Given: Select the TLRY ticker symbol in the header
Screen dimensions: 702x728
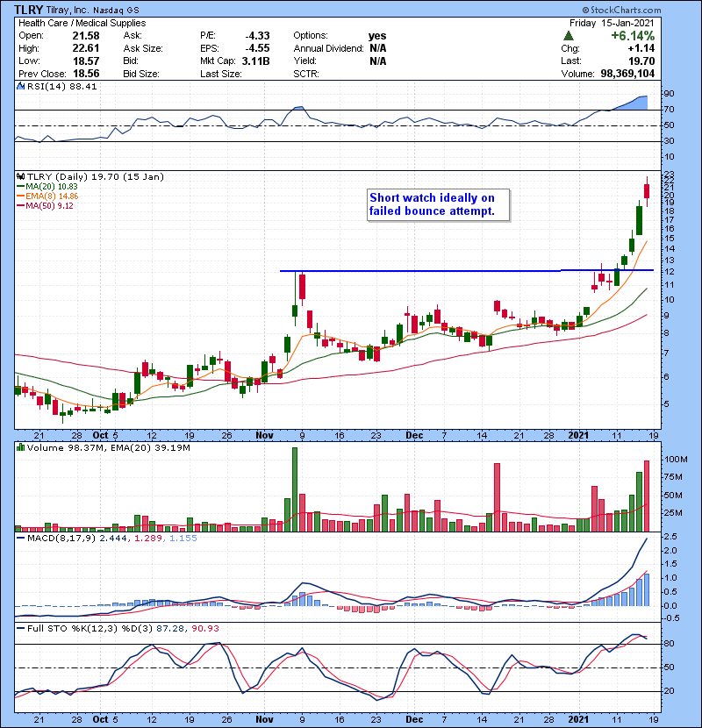Looking at the screenshot, I should (x=28, y=10).
